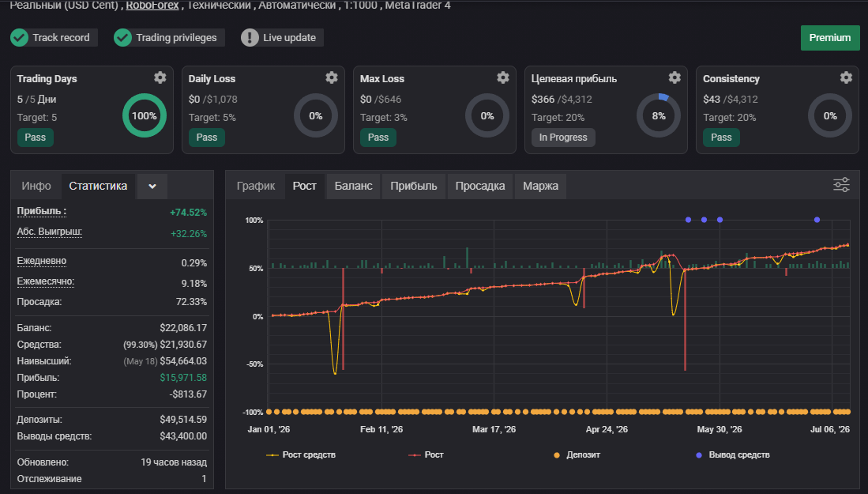The width and height of the screenshot is (868, 494).
Task: Open Consistency card gear settings
Action: click(x=846, y=77)
